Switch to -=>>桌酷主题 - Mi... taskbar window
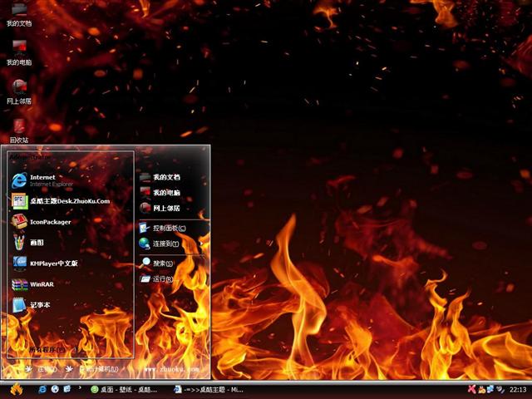This screenshot has width=532, height=399. (209, 390)
